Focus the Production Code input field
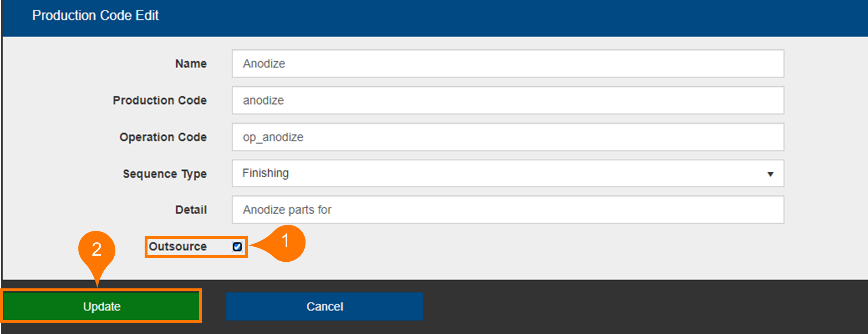 (507, 100)
